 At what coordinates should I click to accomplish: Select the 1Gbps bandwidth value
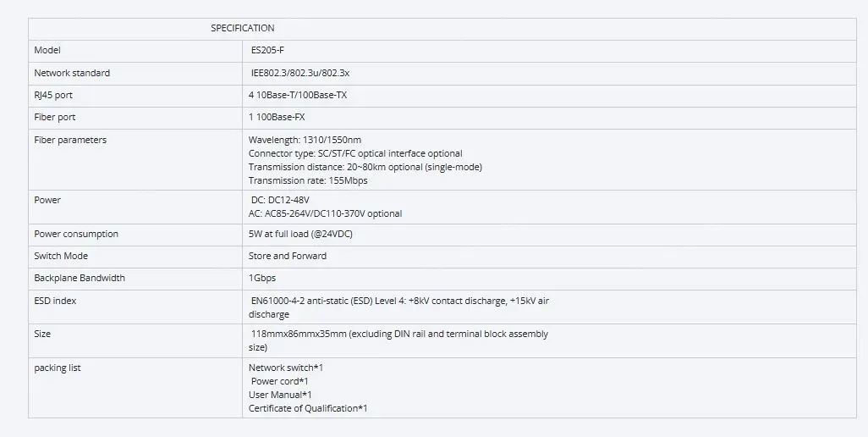262,278
